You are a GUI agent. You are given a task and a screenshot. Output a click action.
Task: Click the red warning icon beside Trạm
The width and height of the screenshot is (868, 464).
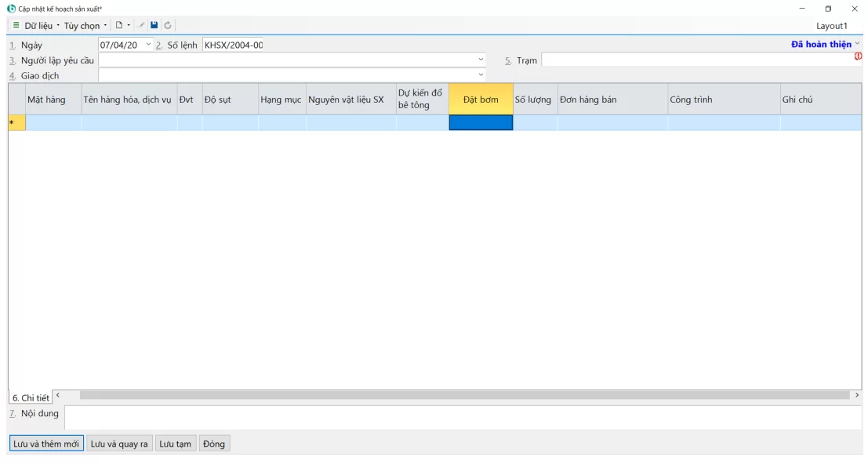(858, 56)
